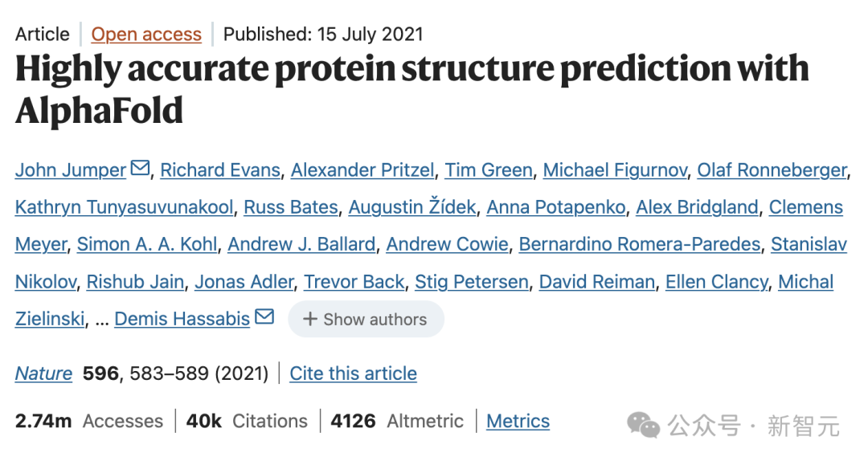Expand the full list with Show authors

(x=366, y=319)
